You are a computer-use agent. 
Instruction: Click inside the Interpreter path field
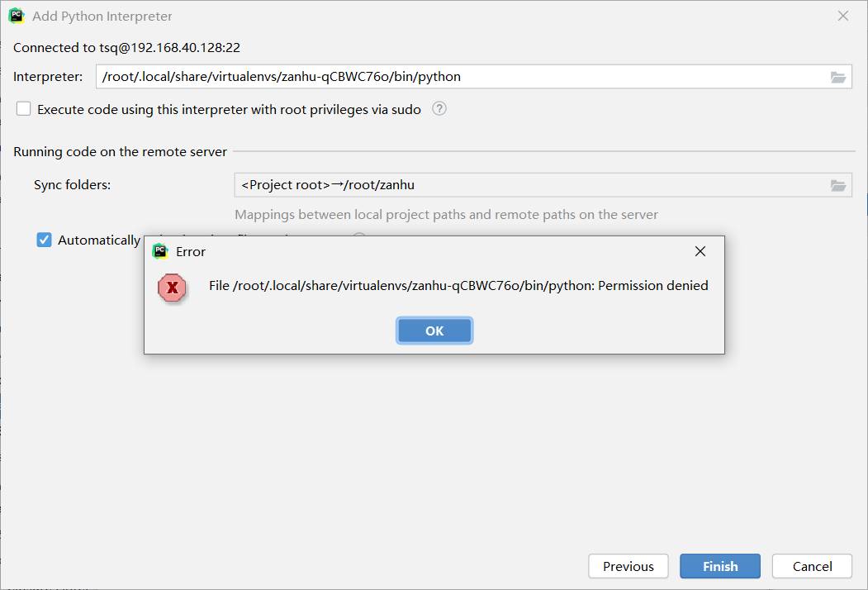click(462, 77)
